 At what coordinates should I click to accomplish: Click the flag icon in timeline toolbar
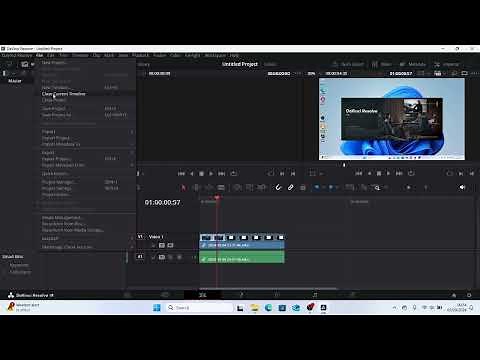[317, 188]
